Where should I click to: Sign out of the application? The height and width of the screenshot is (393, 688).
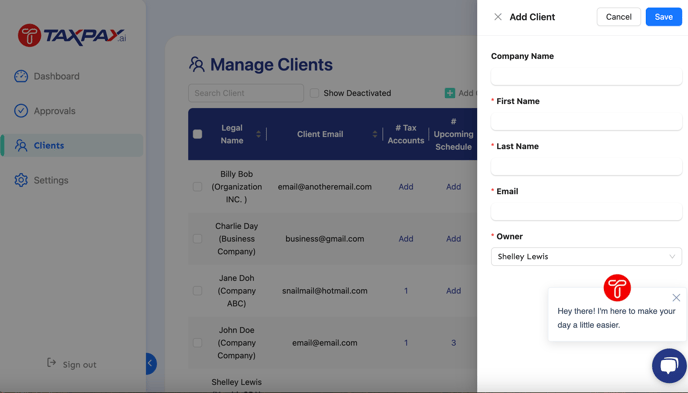pos(72,364)
